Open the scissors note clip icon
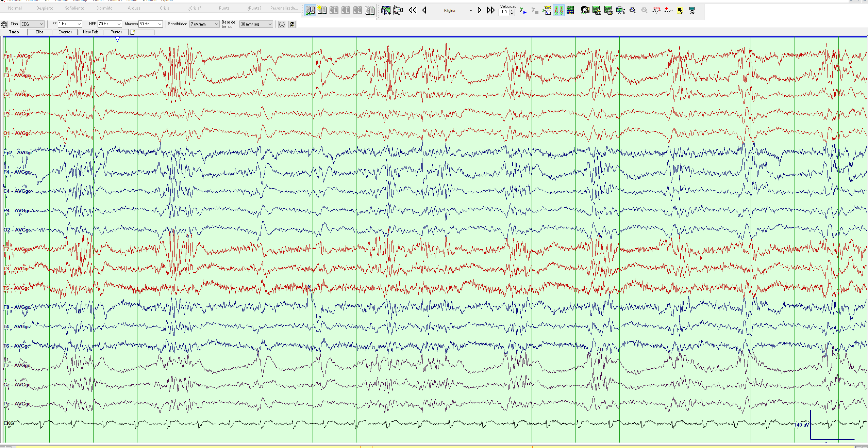Image resolution: width=868 pixels, height=448 pixels. coord(547,11)
